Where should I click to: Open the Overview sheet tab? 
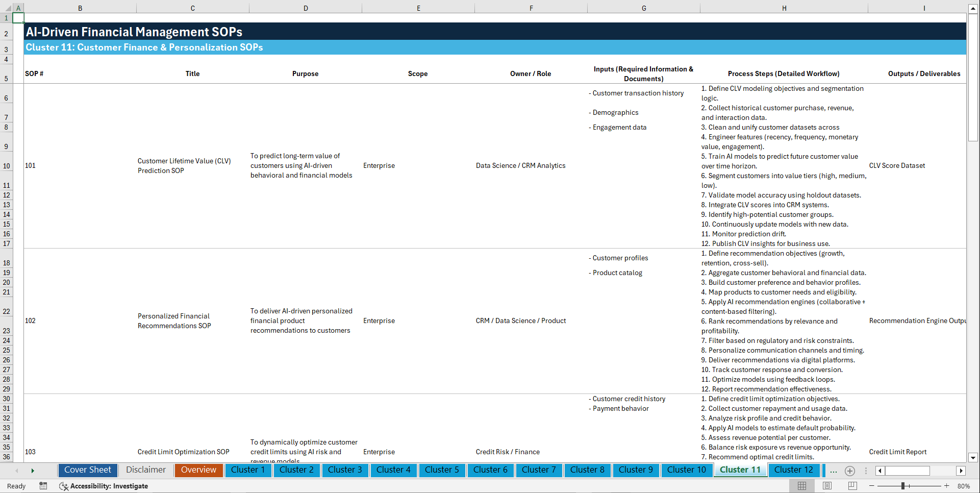[x=198, y=470]
